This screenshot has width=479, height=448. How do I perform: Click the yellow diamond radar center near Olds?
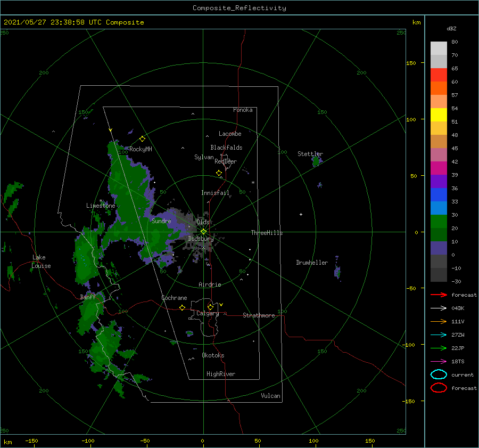click(x=203, y=232)
